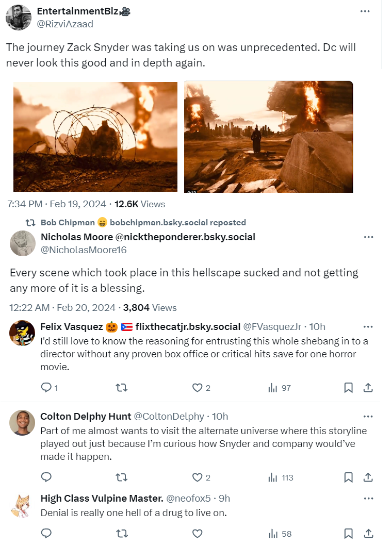Screen dimensions: 392x546
Task: Reply to Felix Vasquez's tweet
Action: (46, 388)
